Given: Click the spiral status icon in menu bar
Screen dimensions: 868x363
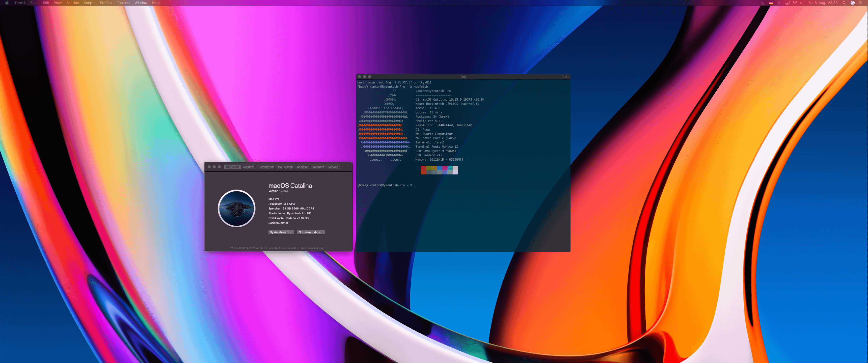Looking at the screenshot, I should click(x=763, y=3).
